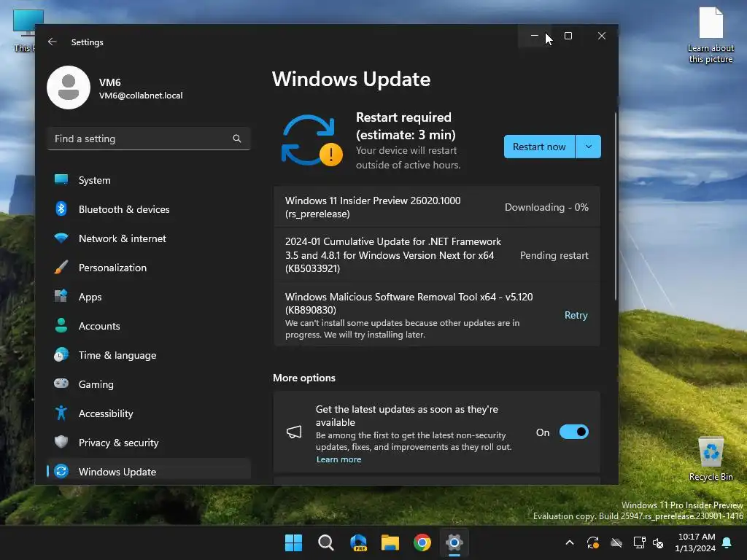Go to Personalization settings
This screenshot has width=747, height=560.
149,267
